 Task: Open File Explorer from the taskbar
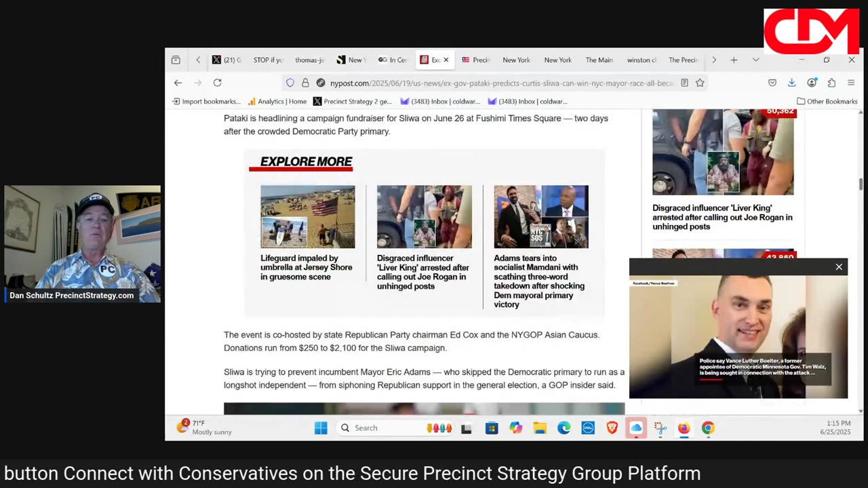coord(540,428)
